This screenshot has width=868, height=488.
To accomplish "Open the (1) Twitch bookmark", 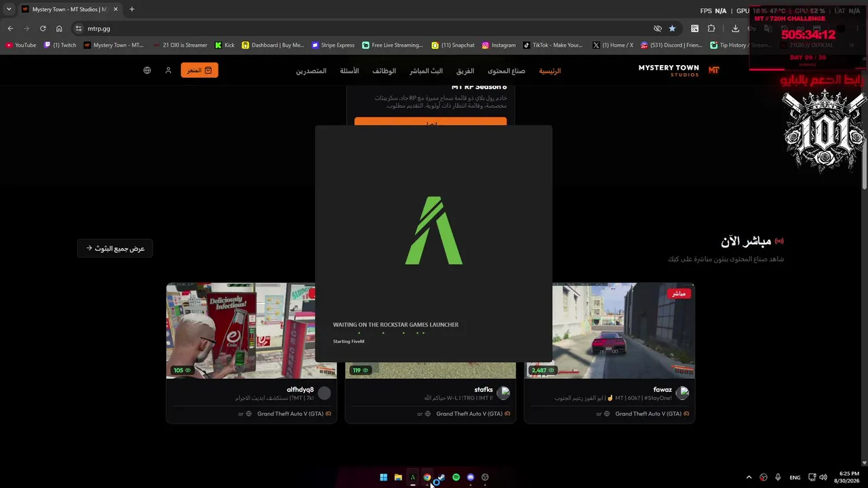I will click(60, 45).
